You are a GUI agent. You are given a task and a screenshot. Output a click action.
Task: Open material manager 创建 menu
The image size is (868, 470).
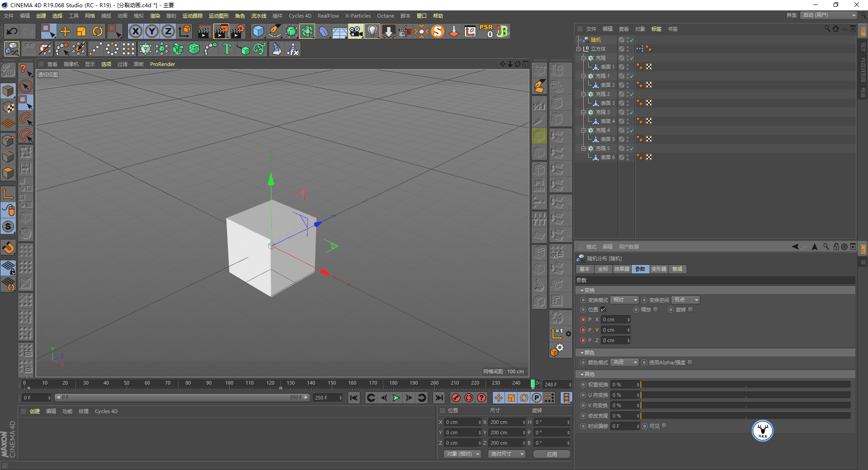35,411
